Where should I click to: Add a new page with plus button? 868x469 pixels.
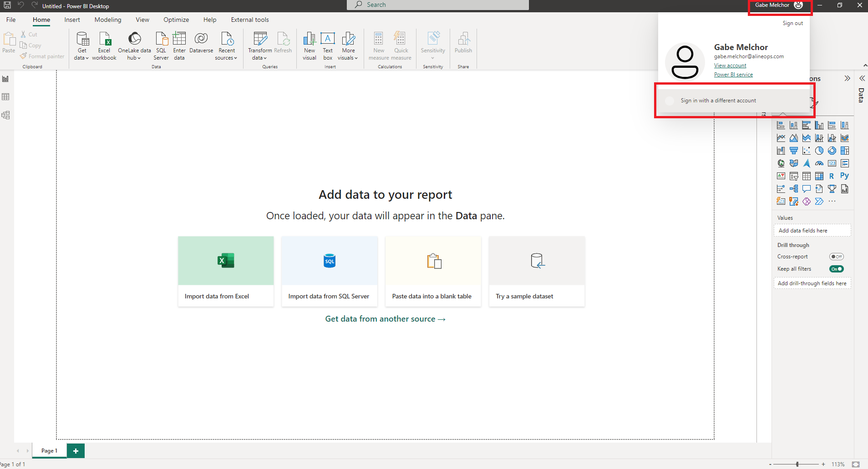[76, 451]
